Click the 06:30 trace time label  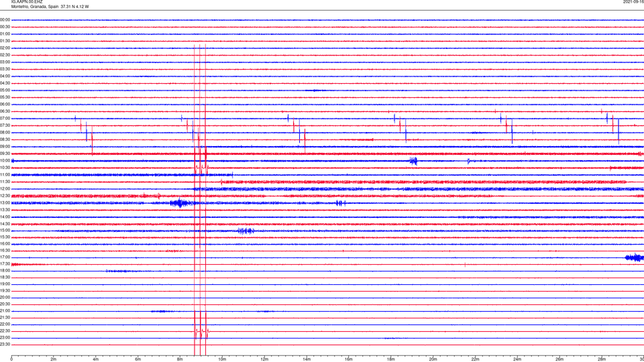5,111
